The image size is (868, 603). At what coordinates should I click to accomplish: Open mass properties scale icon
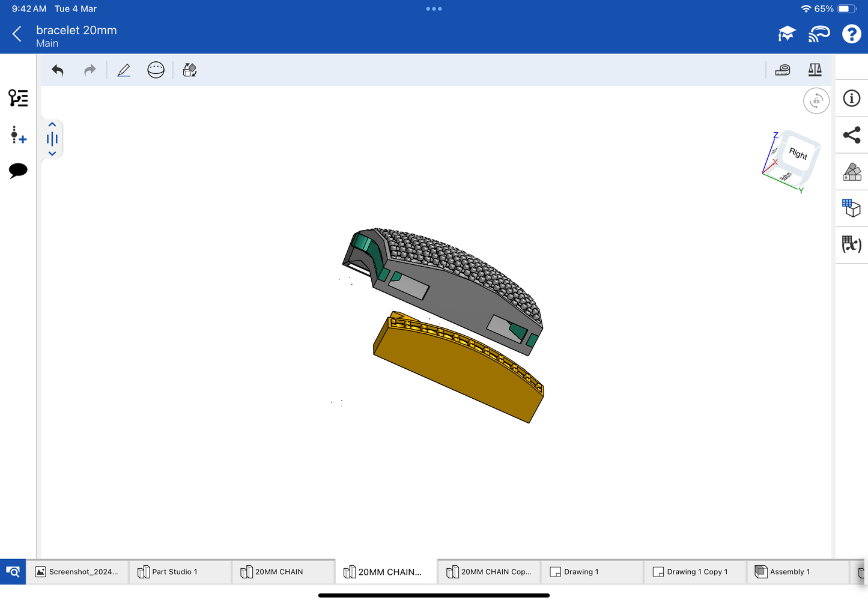point(815,70)
